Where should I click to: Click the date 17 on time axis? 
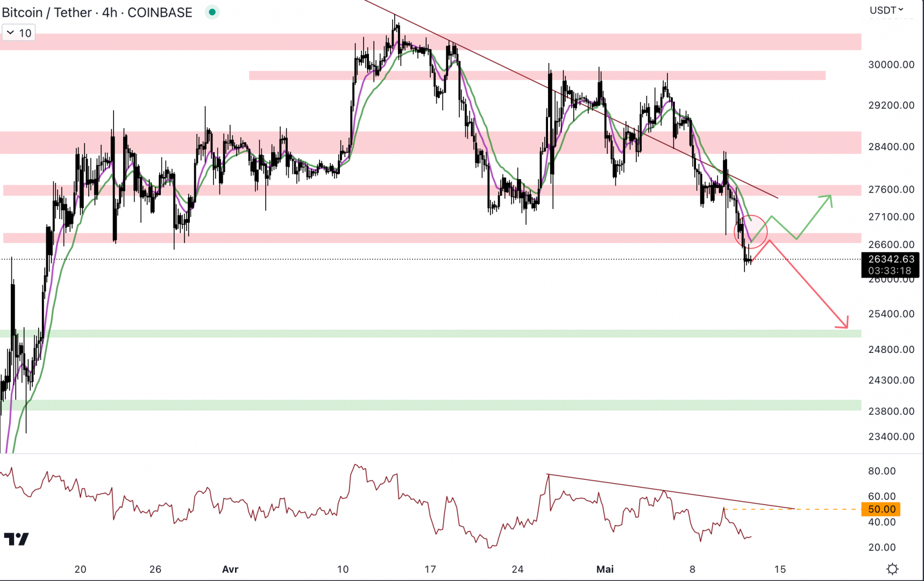click(x=430, y=569)
